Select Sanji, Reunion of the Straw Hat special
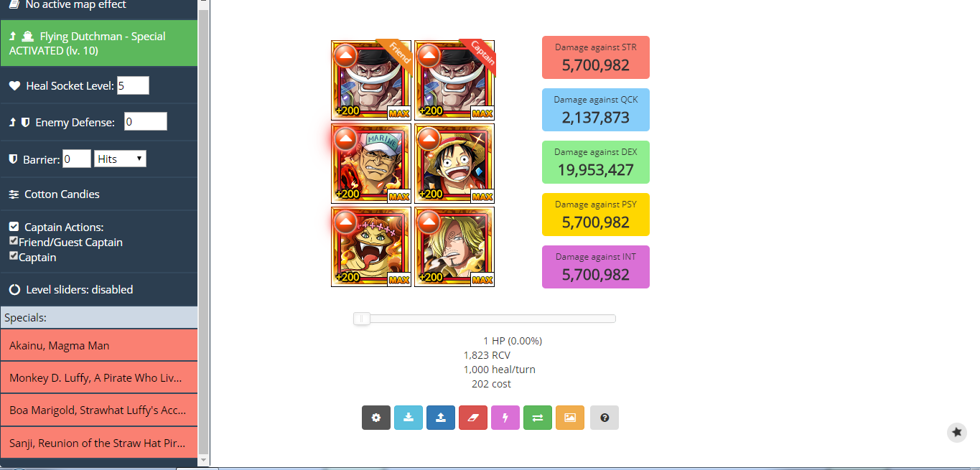 (x=98, y=443)
